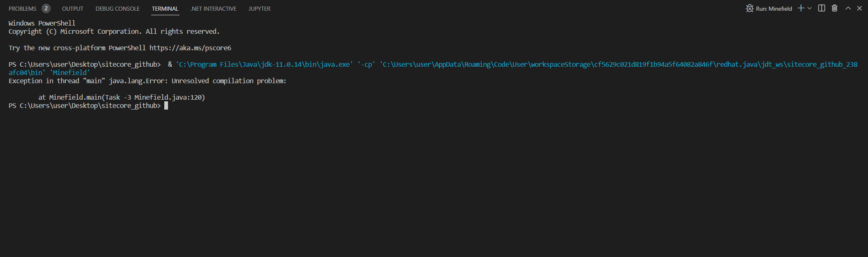This screenshot has height=257, width=868.
Task: Select the JUPYTER tab
Action: [259, 8]
